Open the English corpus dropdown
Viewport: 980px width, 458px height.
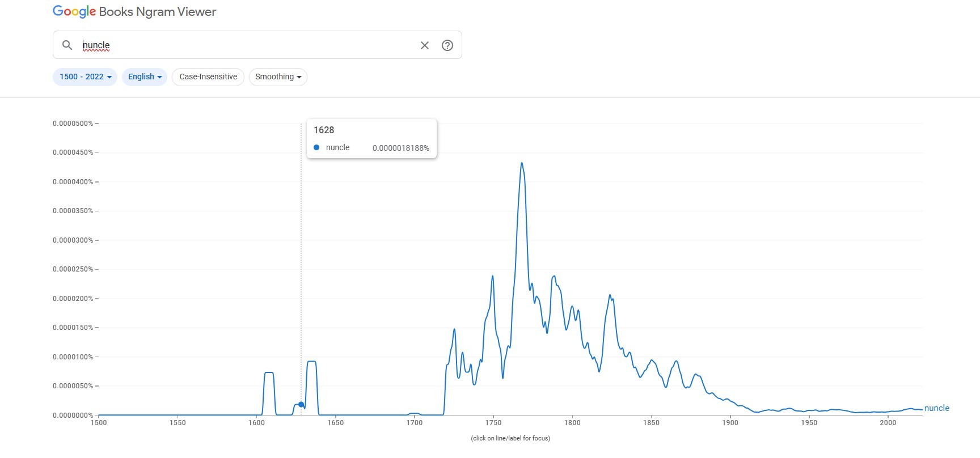[x=145, y=77]
